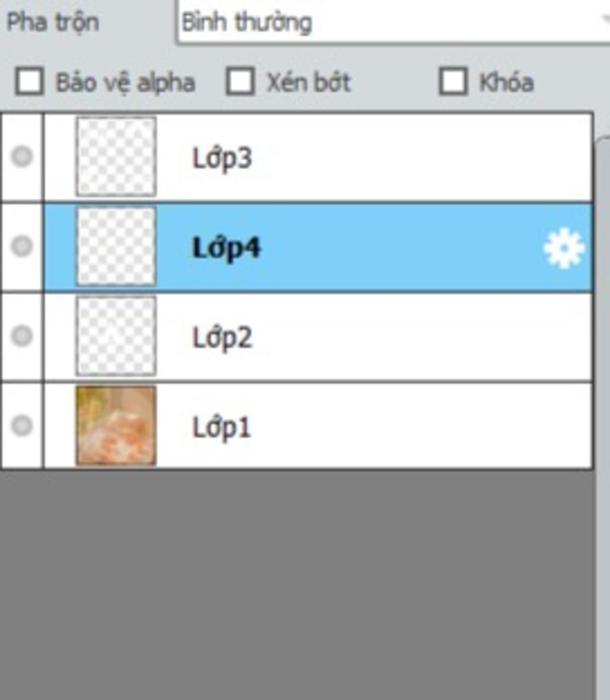Screen dimensions: 610x700
Task: Toggle visibility dot of Lớp4 layer
Action: (22, 246)
